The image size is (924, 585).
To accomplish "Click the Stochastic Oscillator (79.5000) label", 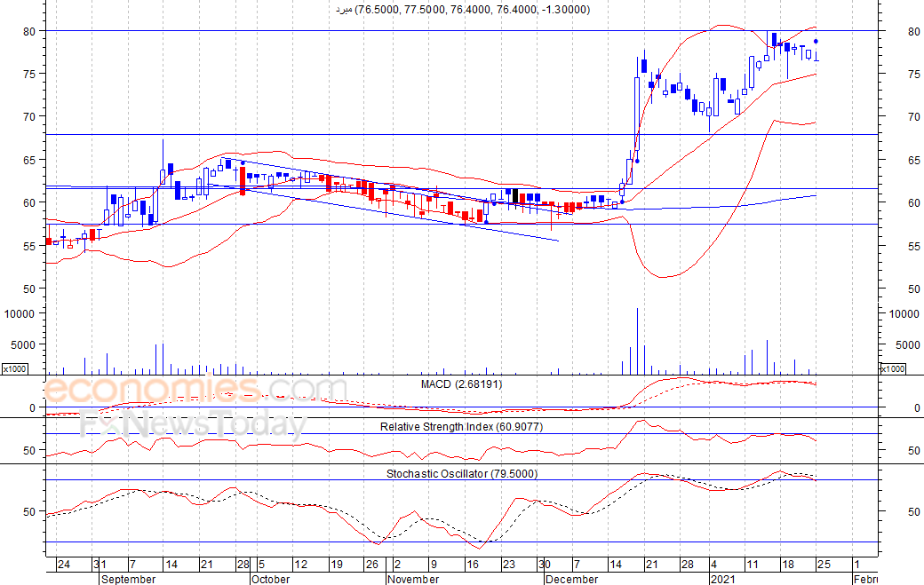I will [x=462, y=474].
